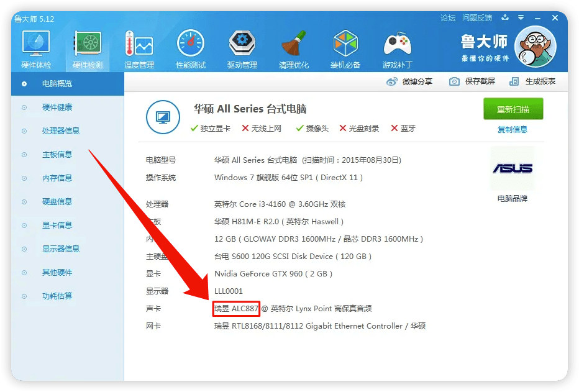
Task: Select 硬盘信息 in sidebar
Action: (68, 202)
